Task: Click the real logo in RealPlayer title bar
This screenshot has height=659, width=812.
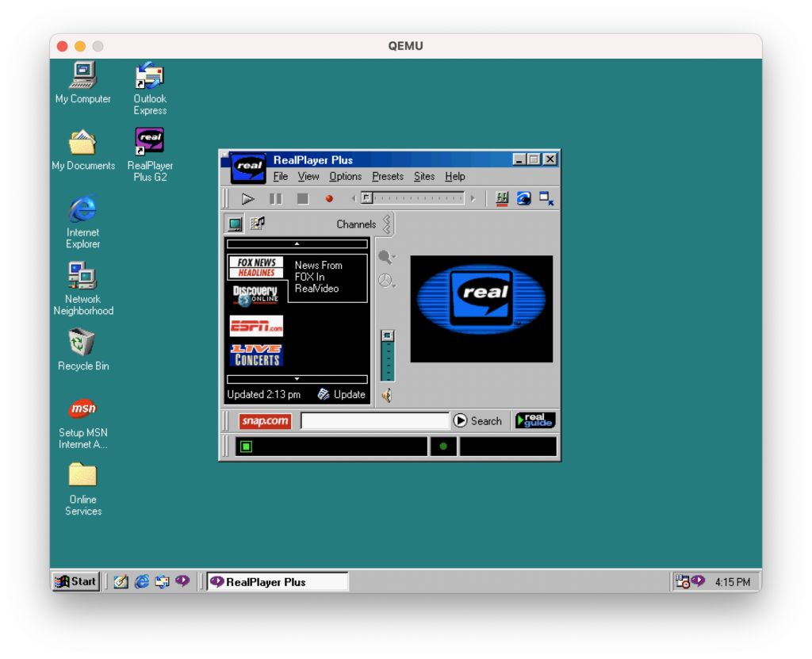Action: tap(248, 167)
